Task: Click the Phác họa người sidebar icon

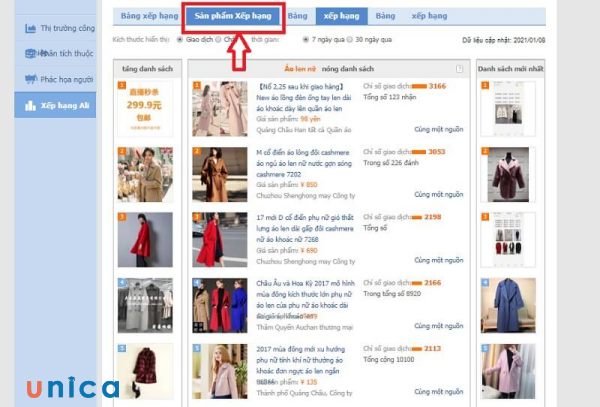Action: click(x=31, y=79)
